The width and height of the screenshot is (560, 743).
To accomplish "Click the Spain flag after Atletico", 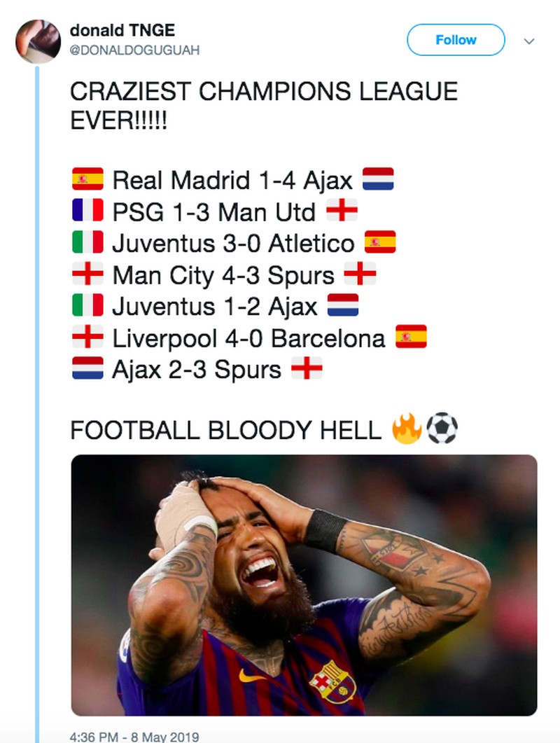I will 380,243.
